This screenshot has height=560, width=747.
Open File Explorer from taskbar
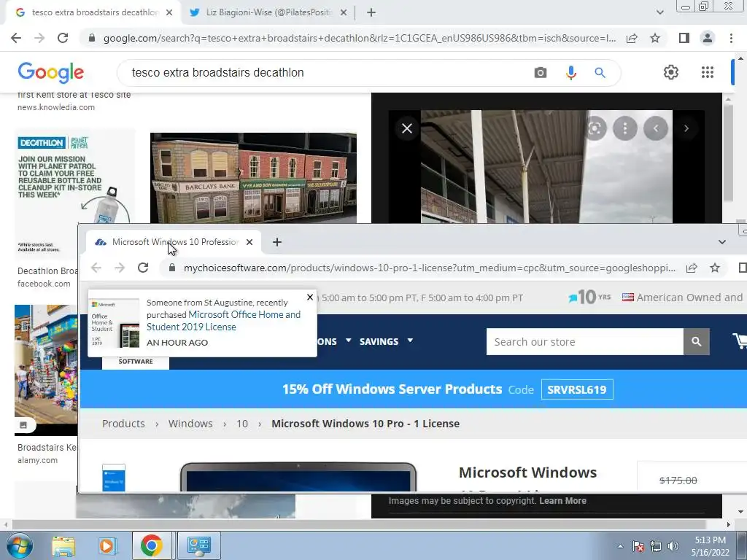click(x=63, y=545)
